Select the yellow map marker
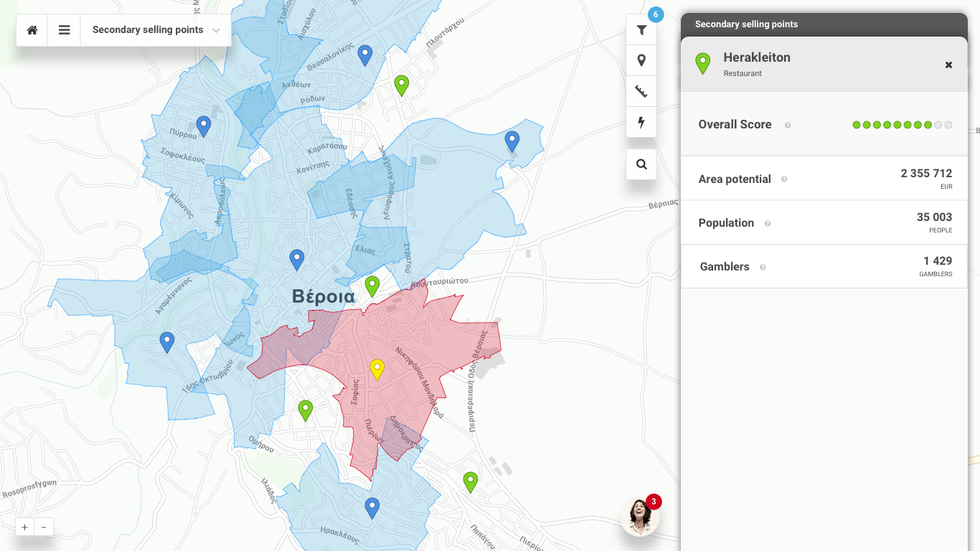 pyautogui.click(x=377, y=369)
